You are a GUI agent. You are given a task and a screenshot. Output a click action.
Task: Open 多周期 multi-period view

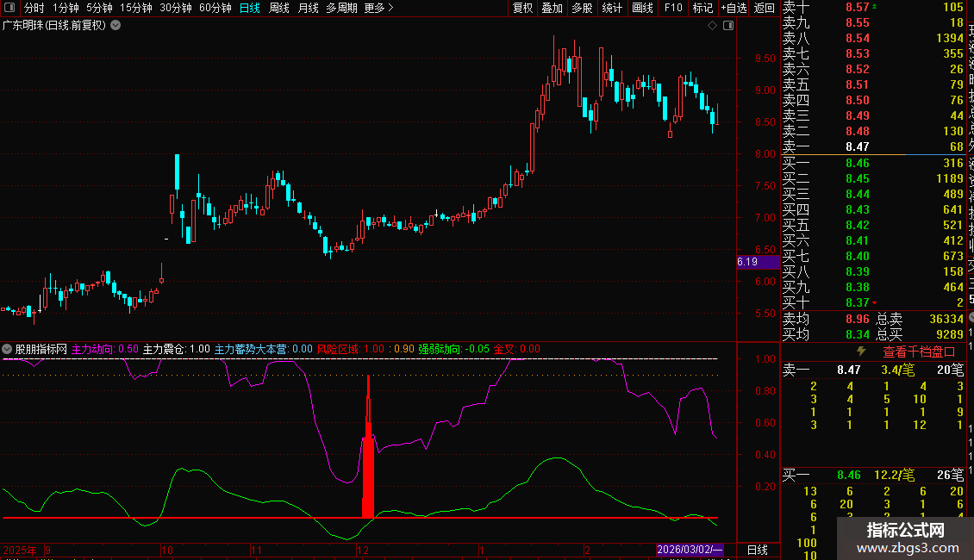[x=341, y=8]
